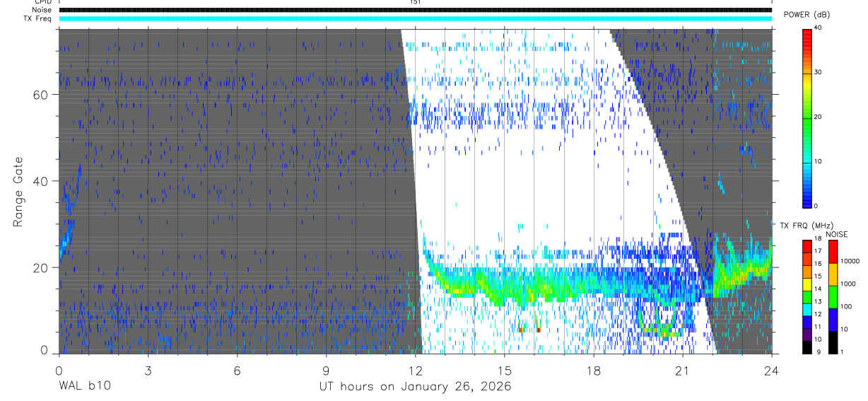
Task: Click the blue NOISE swatch between 10 and 100
Action: [x=833, y=320]
